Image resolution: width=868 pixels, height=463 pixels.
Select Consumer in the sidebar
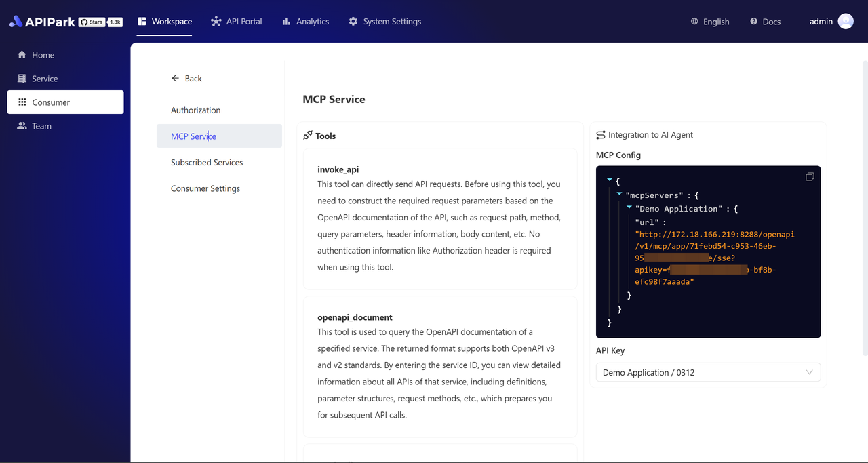point(65,102)
